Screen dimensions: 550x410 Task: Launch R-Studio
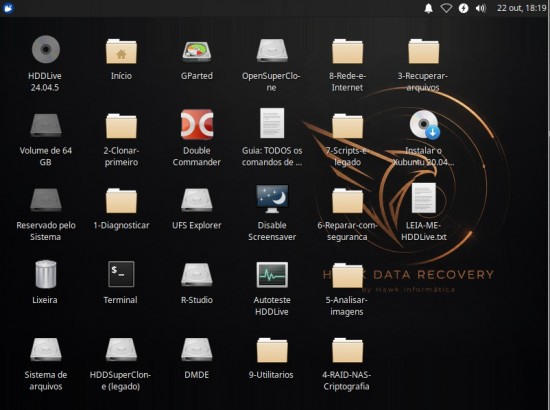point(196,275)
